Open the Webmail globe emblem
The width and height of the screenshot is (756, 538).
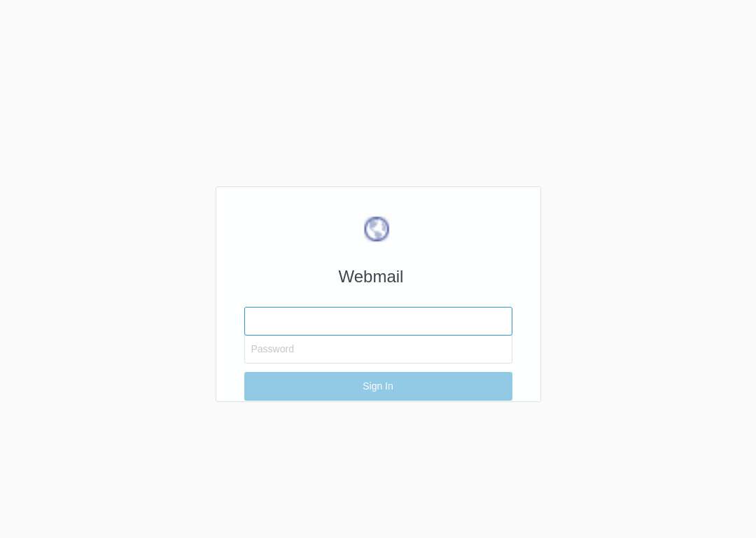[377, 228]
